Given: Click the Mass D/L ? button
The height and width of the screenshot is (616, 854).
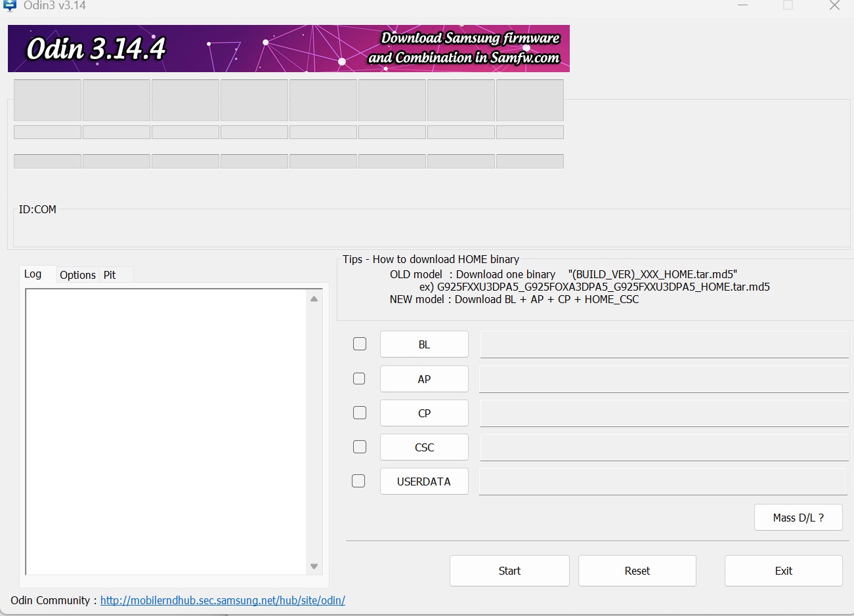Looking at the screenshot, I should (x=798, y=517).
